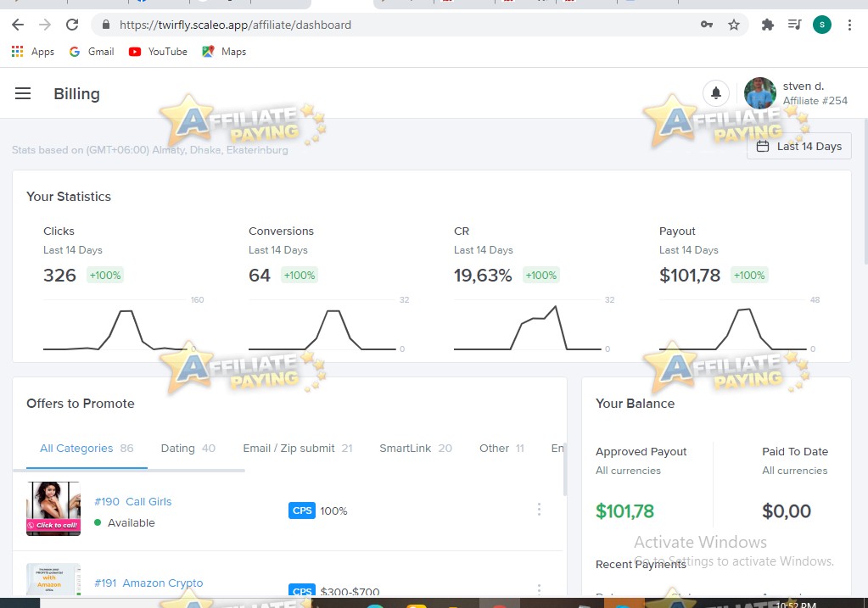The image size is (868, 608).
Task: Reload the dashboard page
Action: point(72,25)
